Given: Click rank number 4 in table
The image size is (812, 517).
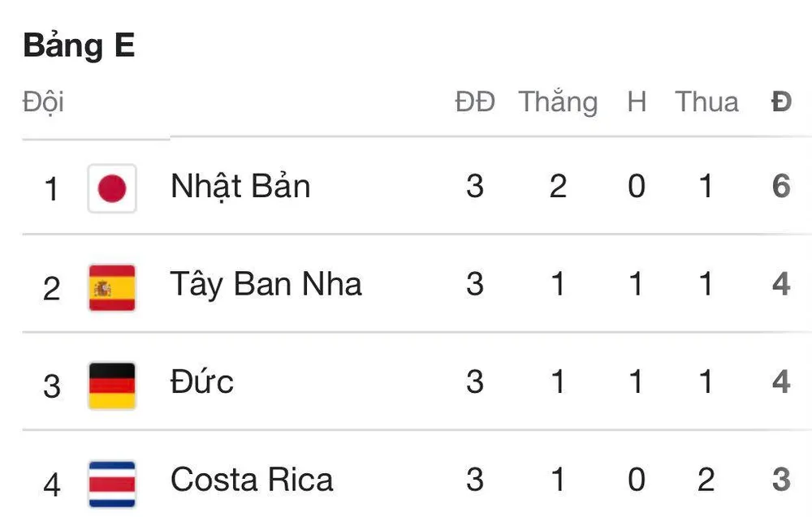Looking at the screenshot, I should [x=52, y=483].
